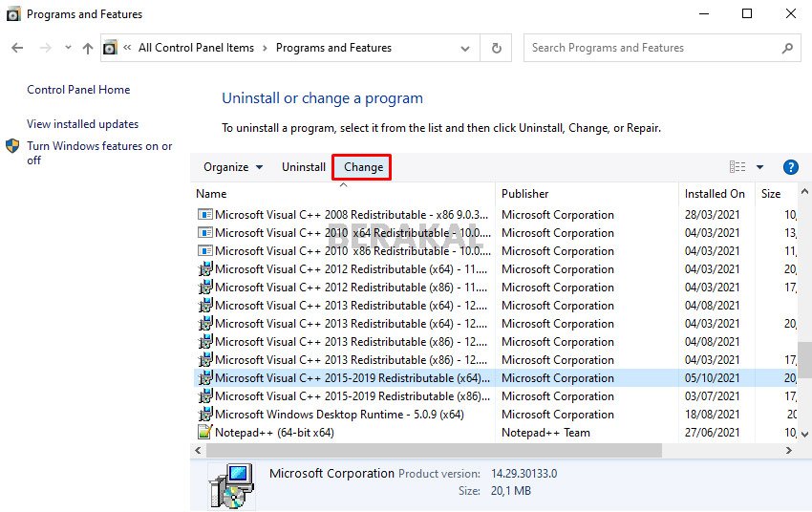
Task: Click the vertical scrollbar thumb
Action: pyautogui.click(x=804, y=360)
